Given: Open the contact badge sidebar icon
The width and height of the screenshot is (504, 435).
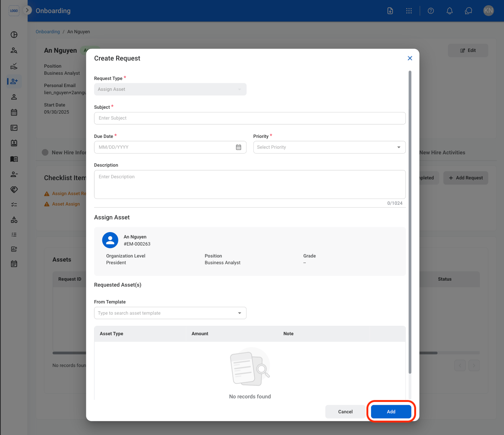Looking at the screenshot, I should pyautogui.click(x=14, y=143).
